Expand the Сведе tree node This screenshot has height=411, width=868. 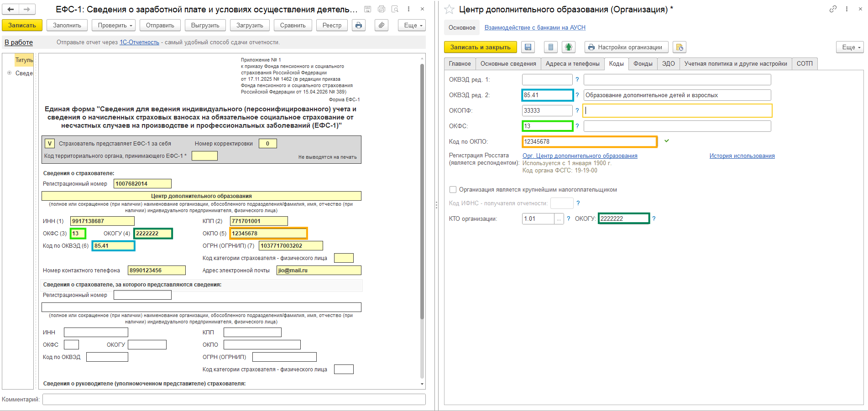9,73
